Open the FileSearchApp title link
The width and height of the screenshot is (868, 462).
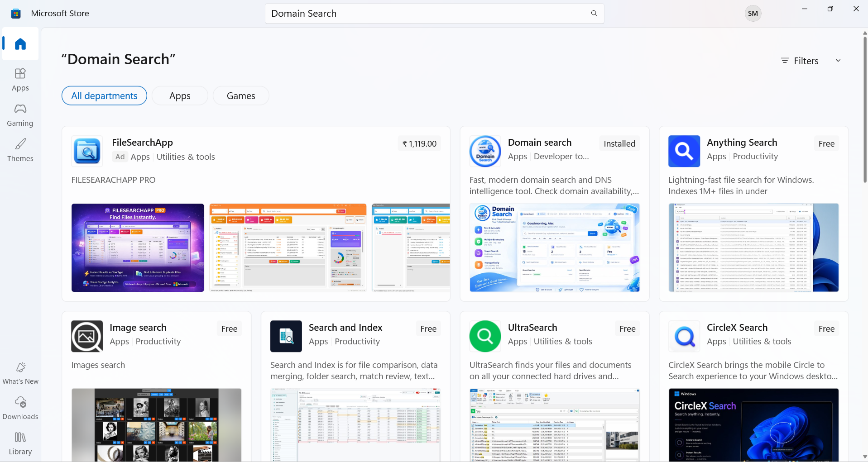pyautogui.click(x=142, y=143)
